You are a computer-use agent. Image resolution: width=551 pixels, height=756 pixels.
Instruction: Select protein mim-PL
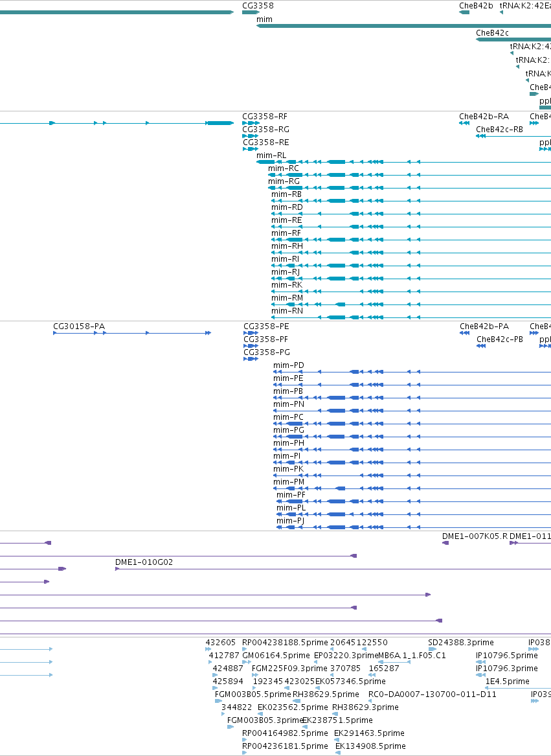tap(291, 509)
